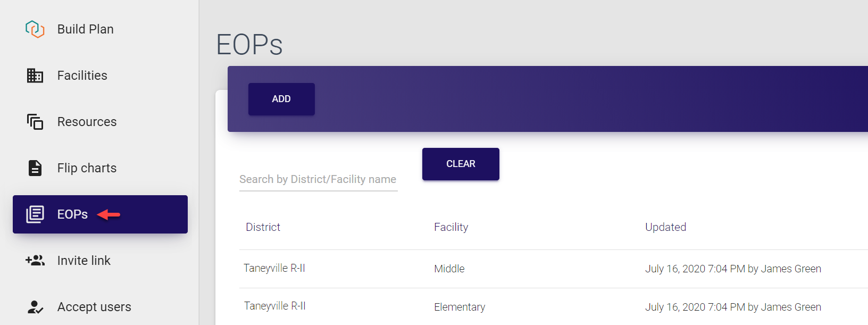
Task: Click the Invite link add-people icon
Action: pyautogui.click(x=35, y=261)
